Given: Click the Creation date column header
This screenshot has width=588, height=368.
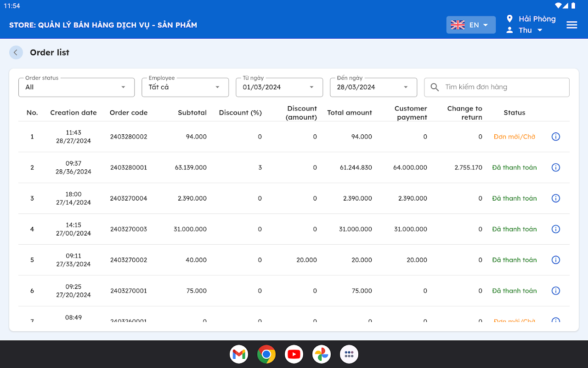Looking at the screenshot, I should (x=73, y=113).
